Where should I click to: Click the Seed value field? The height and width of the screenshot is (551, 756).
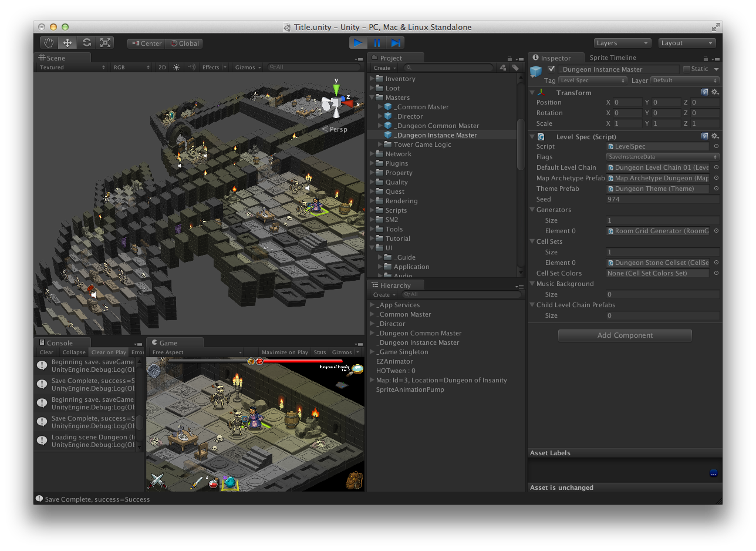tap(662, 199)
